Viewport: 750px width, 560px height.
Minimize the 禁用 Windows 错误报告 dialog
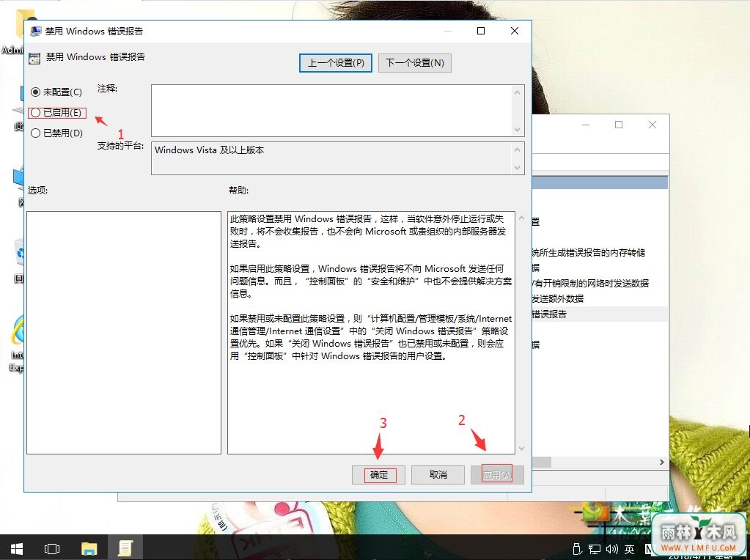[x=448, y=31]
